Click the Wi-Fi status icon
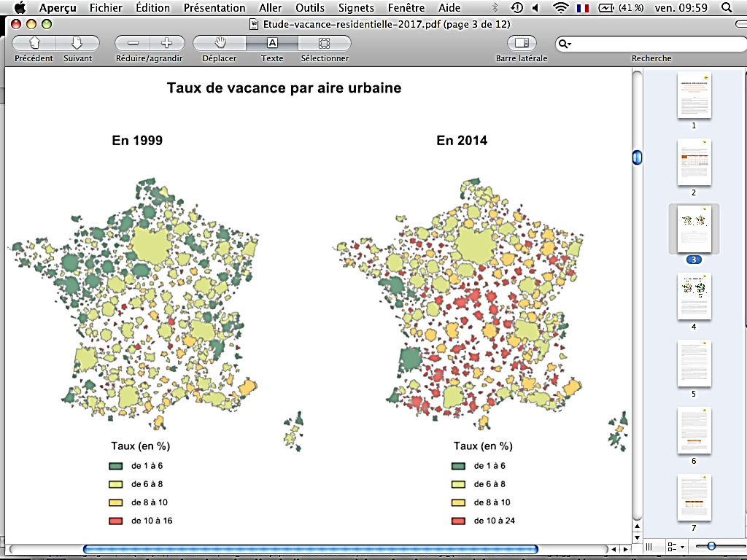Screen dimensions: 747x560 (x=560, y=8)
